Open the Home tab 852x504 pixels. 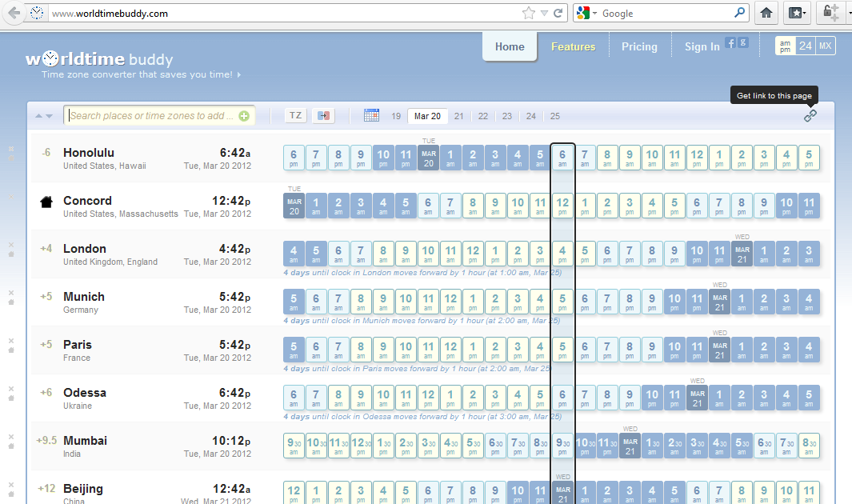click(510, 46)
